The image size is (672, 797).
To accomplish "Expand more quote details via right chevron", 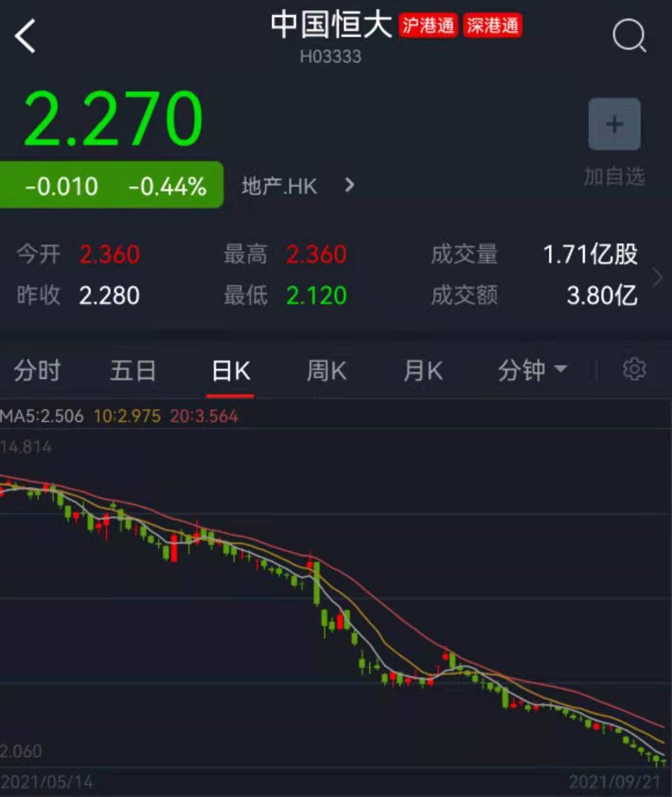I will pos(658,276).
